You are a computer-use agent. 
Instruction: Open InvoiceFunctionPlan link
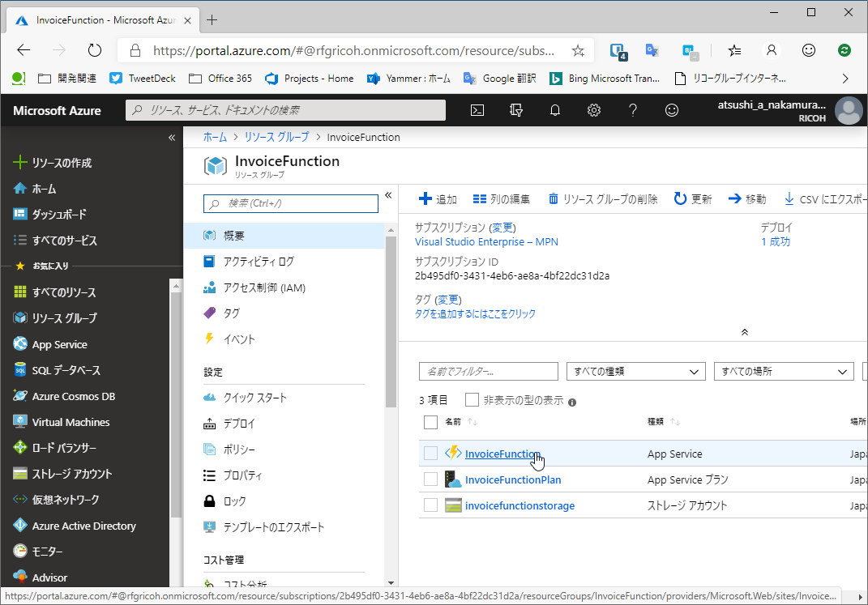(513, 479)
